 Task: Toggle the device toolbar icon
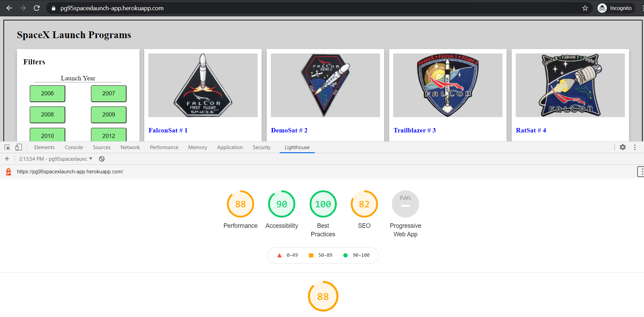(x=18, y=147)
